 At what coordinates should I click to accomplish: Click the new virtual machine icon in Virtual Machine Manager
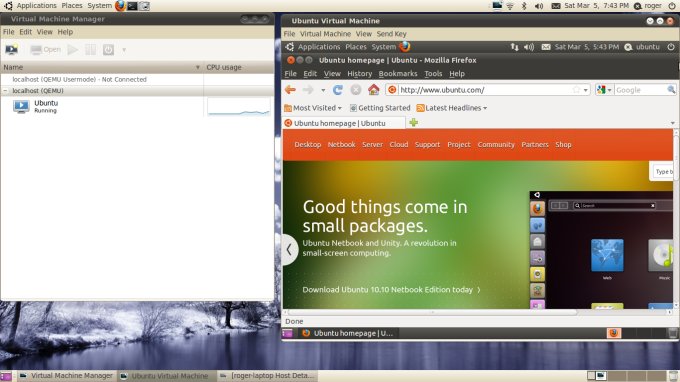pos(12,49)
